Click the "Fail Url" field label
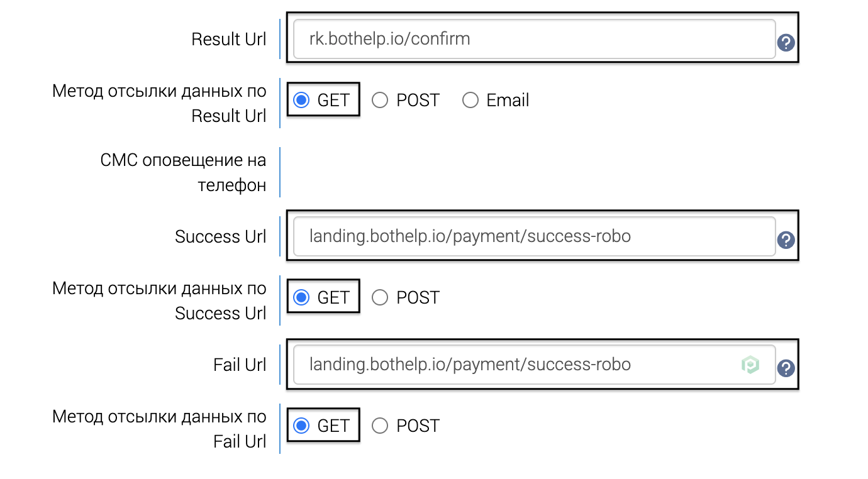 [240, 365]
